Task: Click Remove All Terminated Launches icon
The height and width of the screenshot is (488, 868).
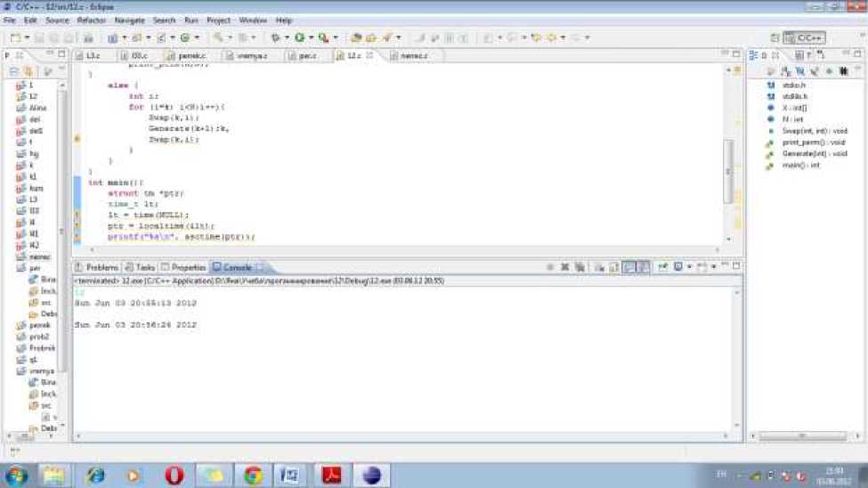Action: (580, 267)
